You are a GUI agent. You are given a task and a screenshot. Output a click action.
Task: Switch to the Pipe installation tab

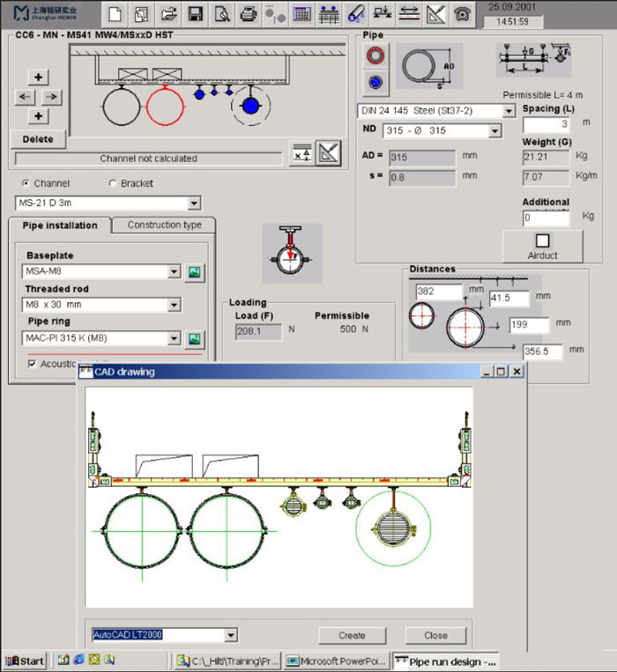pos(59,225)
